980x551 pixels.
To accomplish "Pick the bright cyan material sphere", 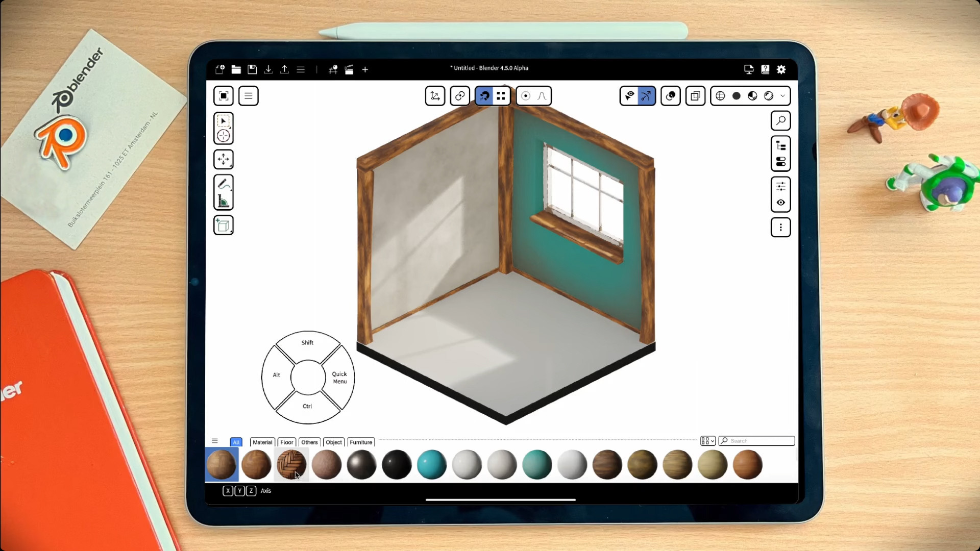I will 432,465.
